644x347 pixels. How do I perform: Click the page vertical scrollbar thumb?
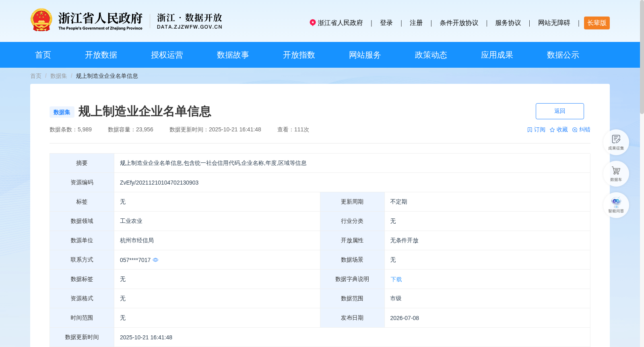(642, 57)
